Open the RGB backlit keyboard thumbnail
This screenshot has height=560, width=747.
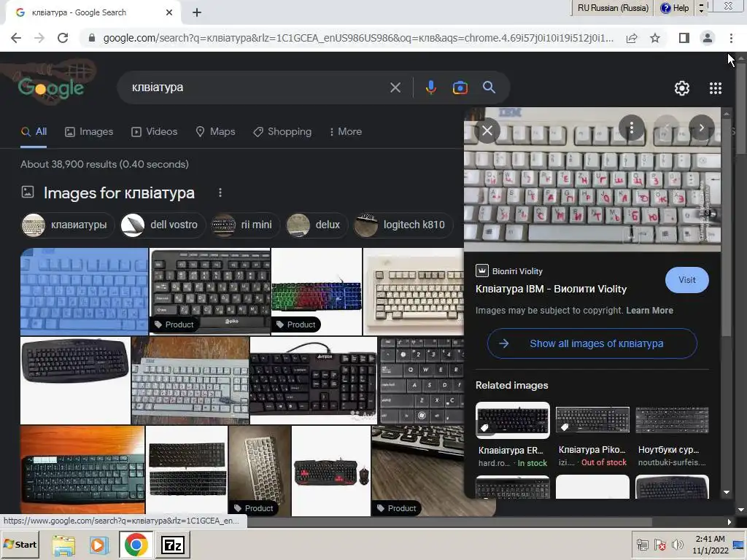[317, 292]
